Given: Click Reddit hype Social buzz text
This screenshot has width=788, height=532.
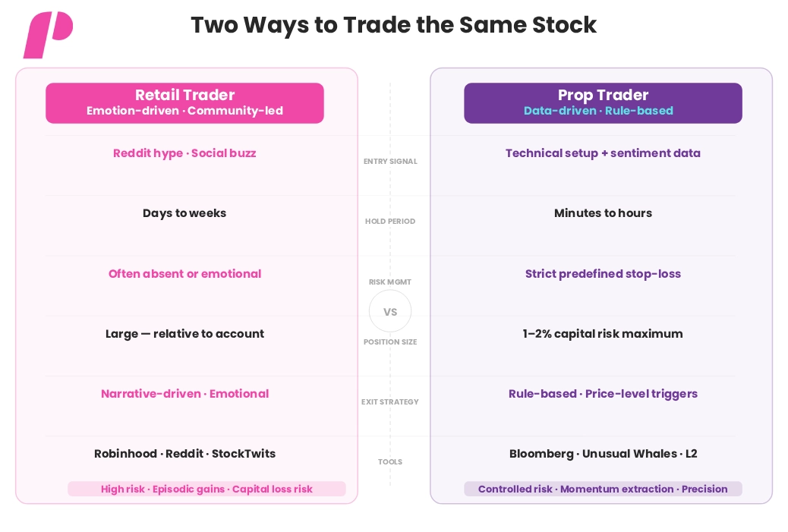Looking at the screenshot, I should click(184, 153).
